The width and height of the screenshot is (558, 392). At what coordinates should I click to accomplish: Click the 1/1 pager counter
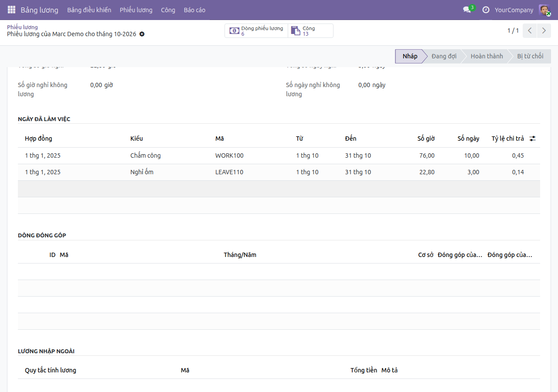513,30
